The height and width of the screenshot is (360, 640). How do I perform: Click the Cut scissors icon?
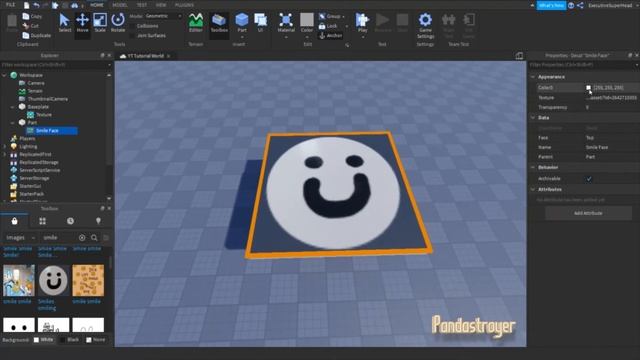pyautogui.click(x=26, y=26)
